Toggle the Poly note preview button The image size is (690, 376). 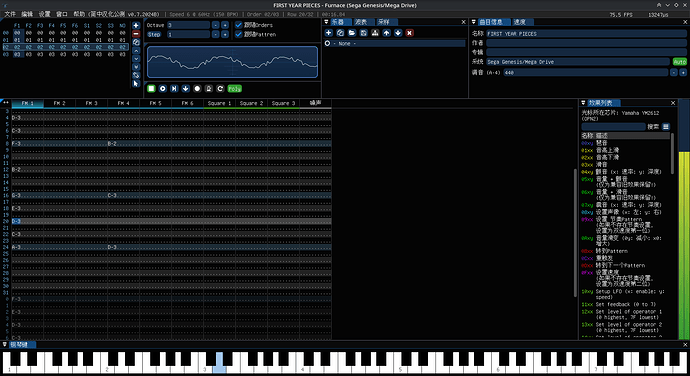(x=235, y=88)
